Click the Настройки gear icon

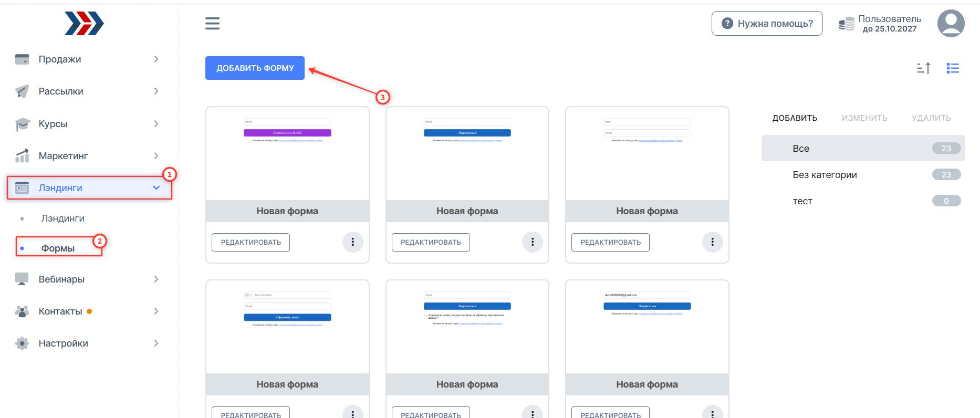click(22, 343)
